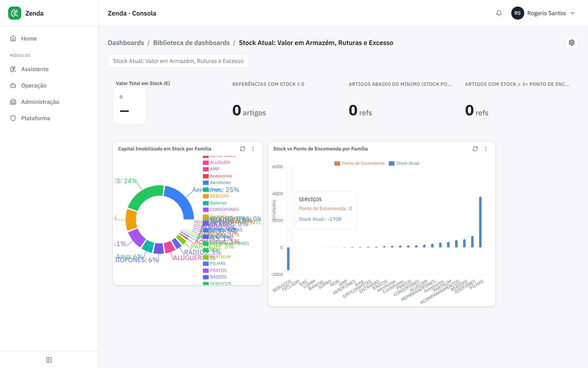Click 'REFERÊNCIAS COM STOCK ≤ 0' heading

[268, 84]
